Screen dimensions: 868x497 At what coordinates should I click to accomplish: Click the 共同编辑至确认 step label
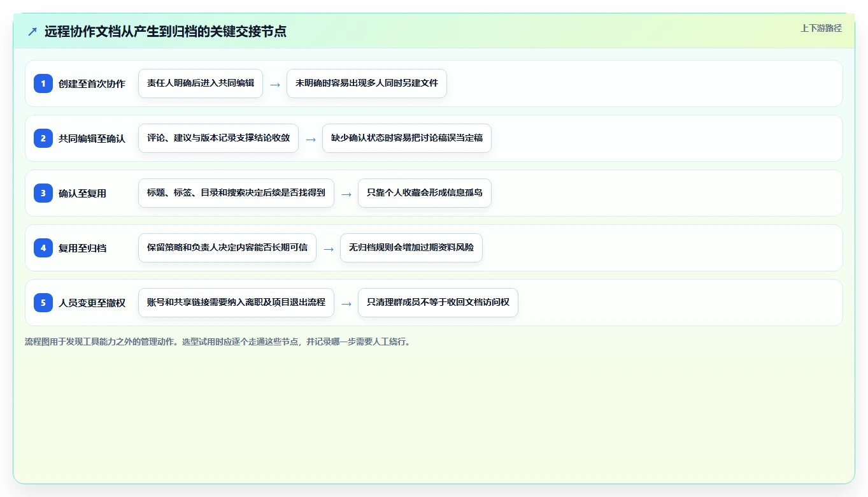click(x=92, y=138)
